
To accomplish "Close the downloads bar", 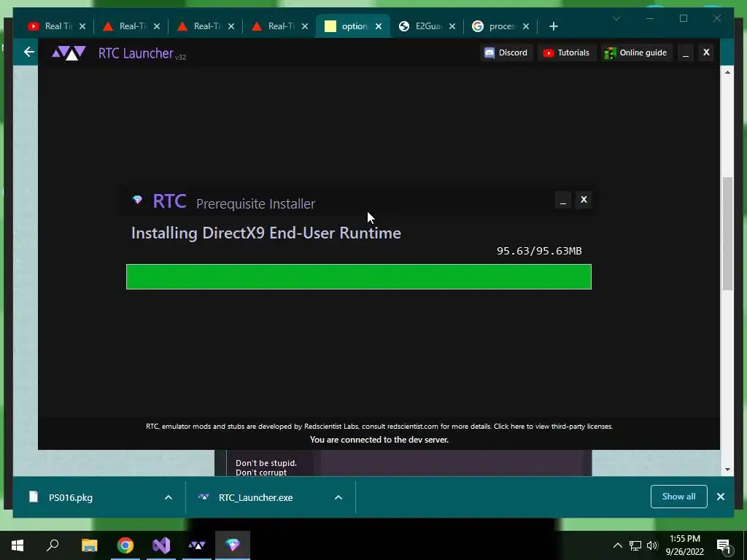I will pos(721,497).
